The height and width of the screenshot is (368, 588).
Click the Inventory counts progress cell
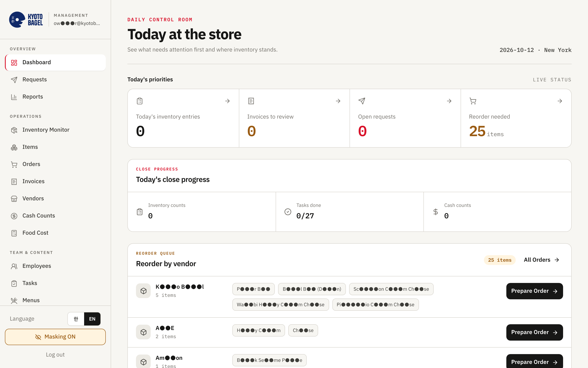coord(202,212)
